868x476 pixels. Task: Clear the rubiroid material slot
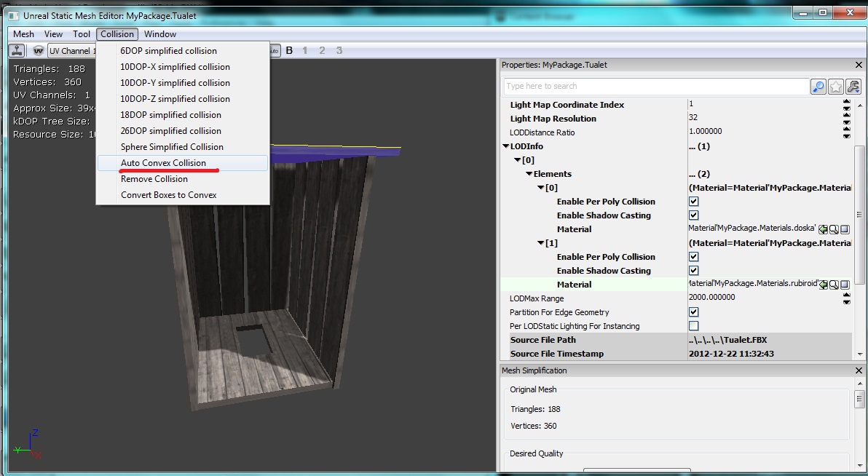845,285
